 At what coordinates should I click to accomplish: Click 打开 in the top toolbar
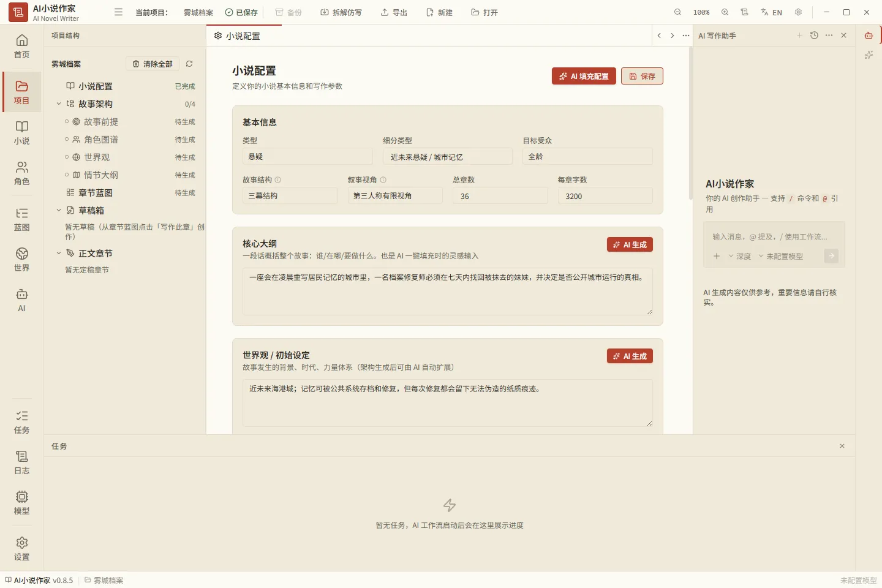(484, 12)
